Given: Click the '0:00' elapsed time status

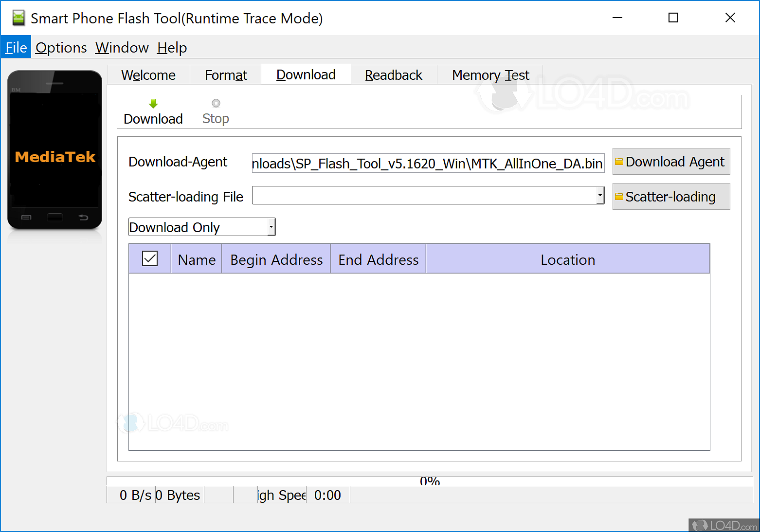Looking at the screenshot, I should (328, 495).
